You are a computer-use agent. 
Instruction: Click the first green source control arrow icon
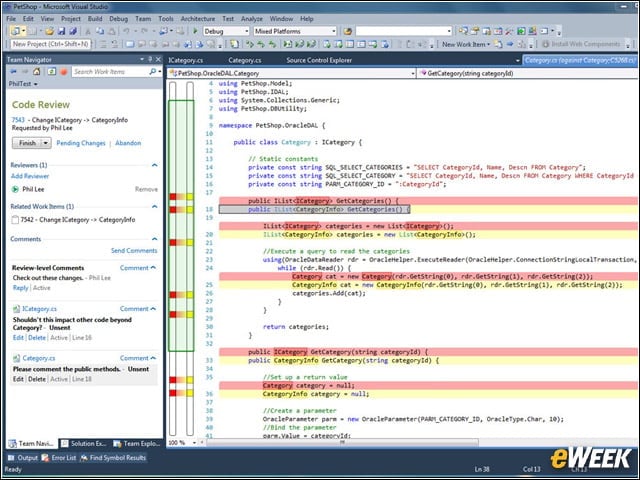250,44
